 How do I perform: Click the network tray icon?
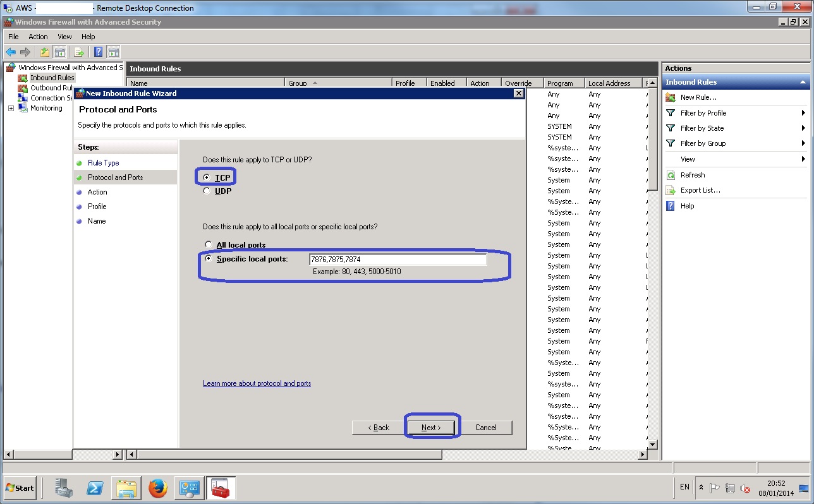tap(730, 488)
